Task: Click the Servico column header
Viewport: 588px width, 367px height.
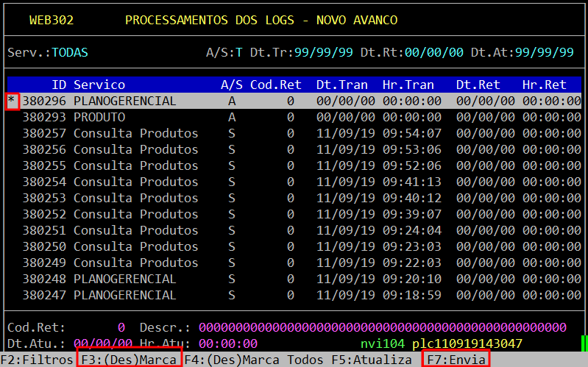Action: [x=99, y=85]
